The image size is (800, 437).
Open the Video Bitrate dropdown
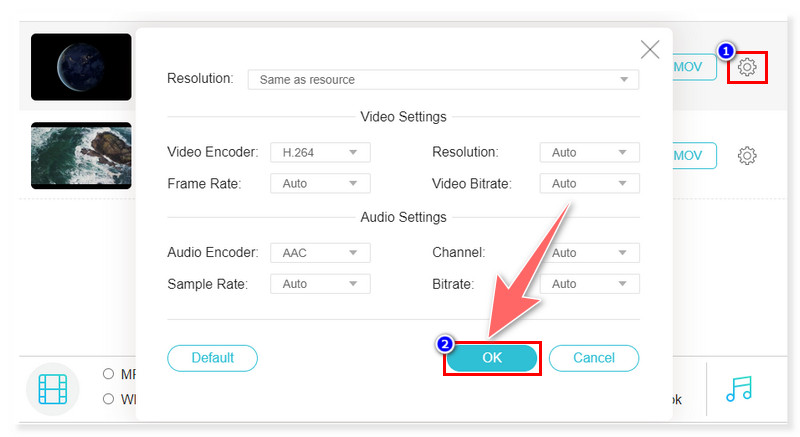click(589, 184)
